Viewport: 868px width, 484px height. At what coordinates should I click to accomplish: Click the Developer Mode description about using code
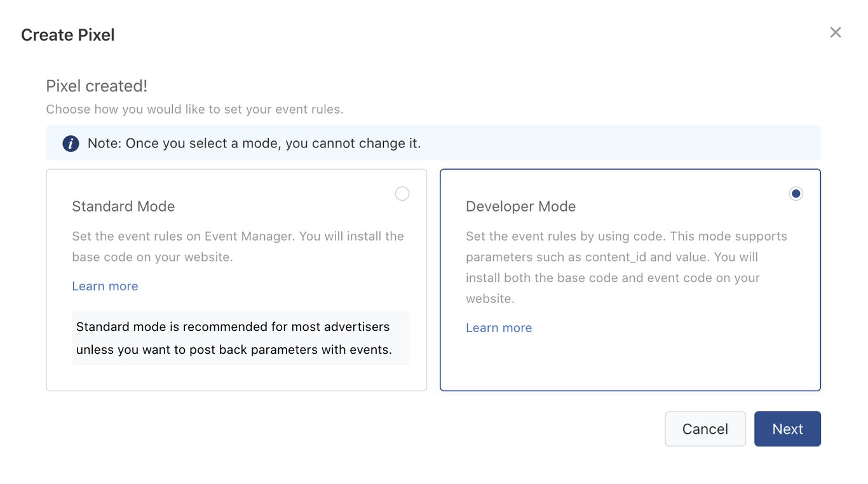pyautogui.click(x=626, y=236)
